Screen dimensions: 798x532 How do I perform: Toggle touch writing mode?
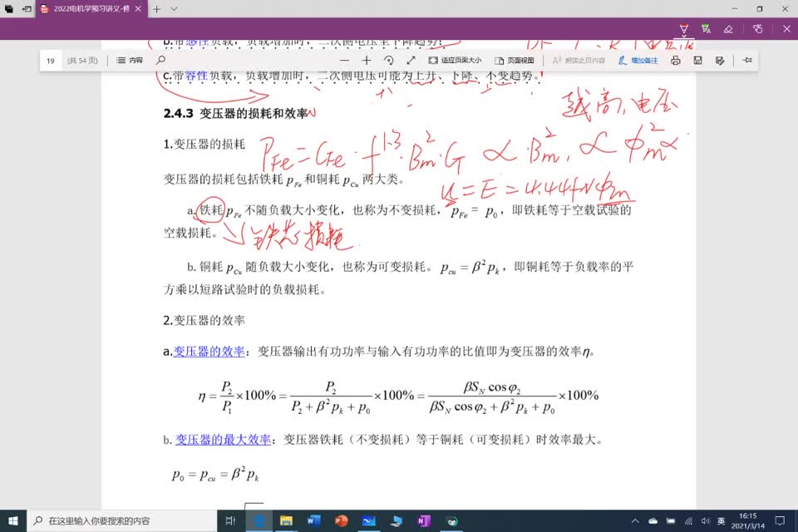(x=758, y=29)
